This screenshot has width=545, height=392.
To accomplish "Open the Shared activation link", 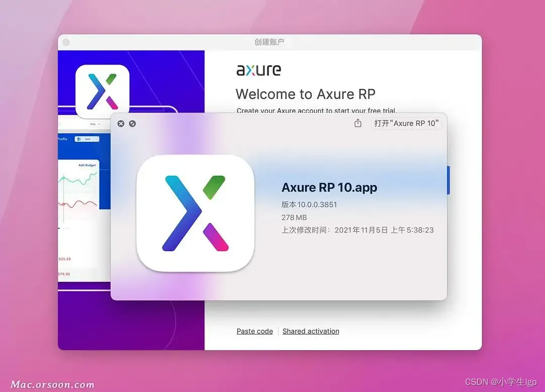I will (311, 331).
